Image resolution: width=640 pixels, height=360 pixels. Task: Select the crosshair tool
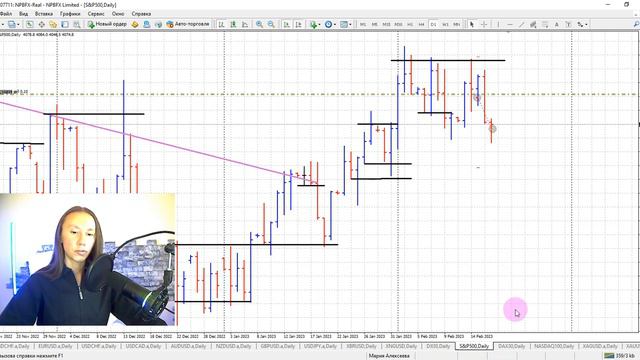[484, 24]
